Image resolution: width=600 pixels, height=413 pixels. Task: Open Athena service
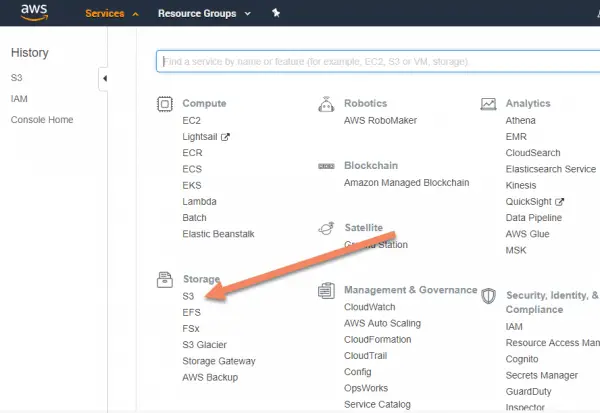click(x=520, y=121)
